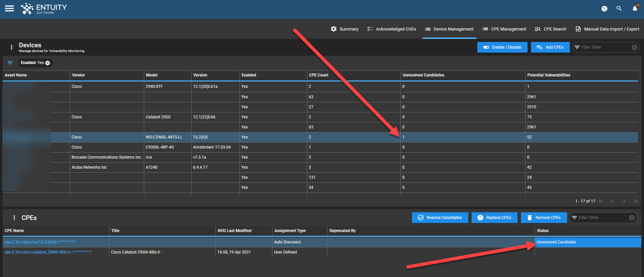Screen dimensions: 644x277
Task: Click the Resolve Candidates button
Action: click(x=440, y=218)
